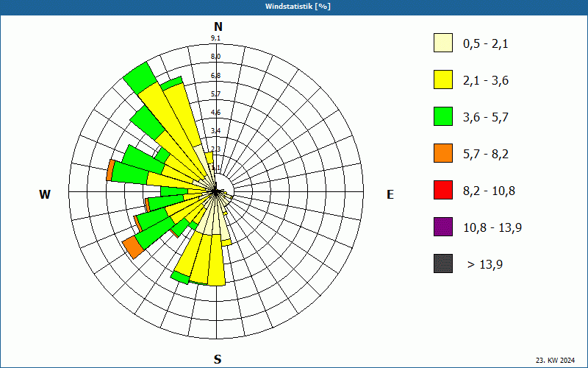Click the yellow 2,1 - 3,6 legend swatch
The height and width of the screenshot is (368, 588).
(x=443, y=79)
